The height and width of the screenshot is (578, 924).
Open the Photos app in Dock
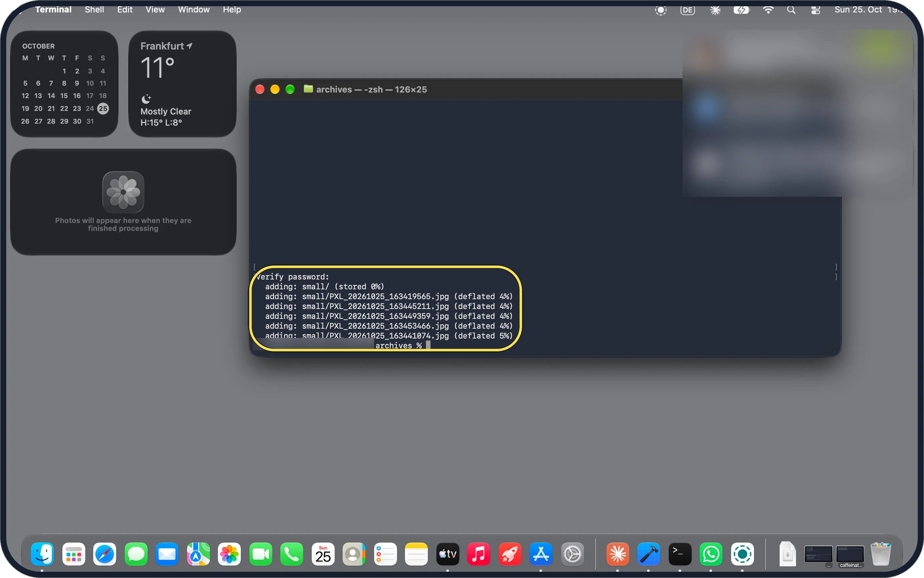click(x=229, y=554)
